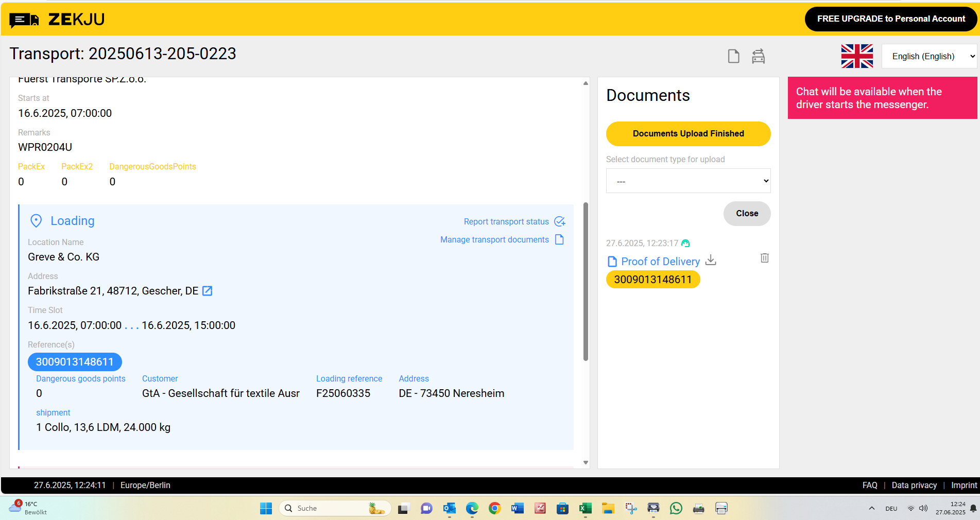Open File Explorer from the taskbar
Viewport: 980px width, 520px height.
pyautogui.click(x=608, y=509)
